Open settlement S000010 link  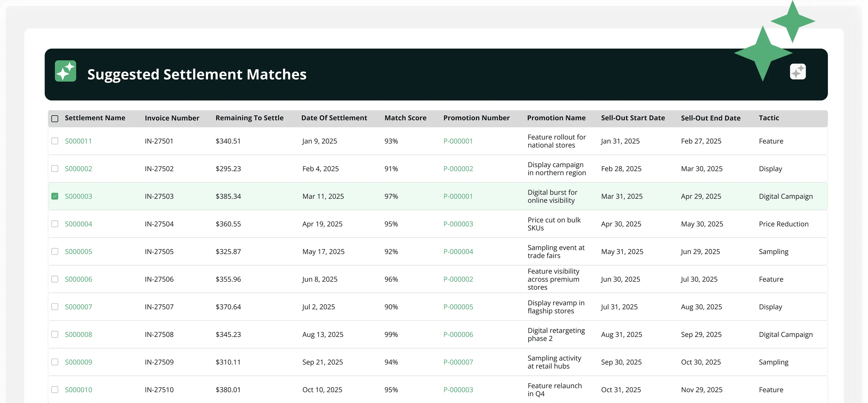[x=79, y=390]
